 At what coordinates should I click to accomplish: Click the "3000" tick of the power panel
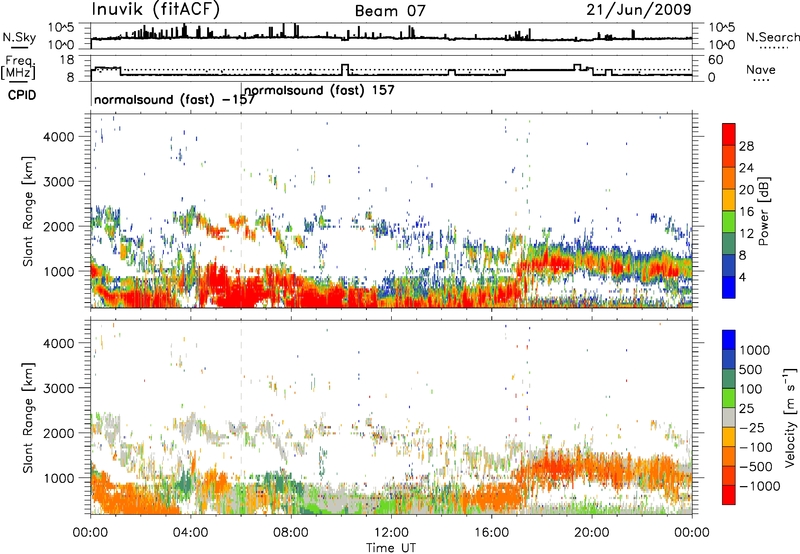(x=58, y=182)
